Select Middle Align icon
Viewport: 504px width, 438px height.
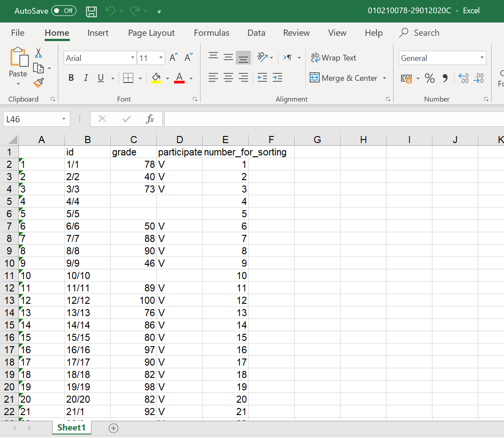click(x=228, y=57)
